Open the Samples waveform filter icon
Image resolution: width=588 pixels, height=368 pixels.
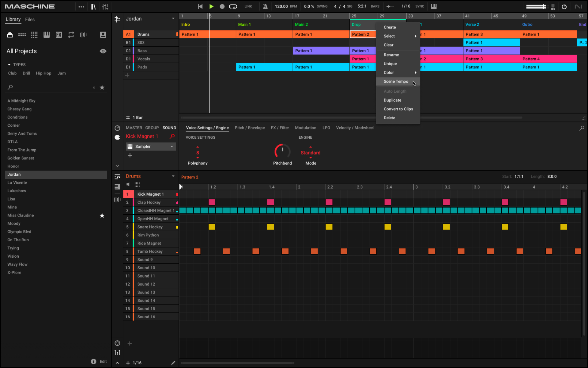pos(83,35)
